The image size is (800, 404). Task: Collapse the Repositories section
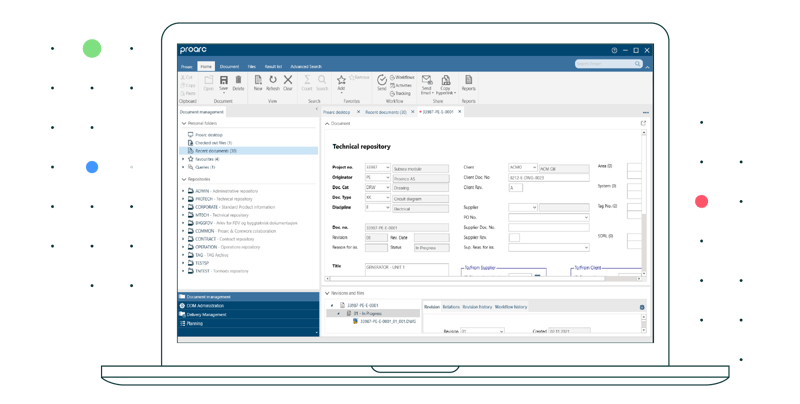click(x=184, y=180)
